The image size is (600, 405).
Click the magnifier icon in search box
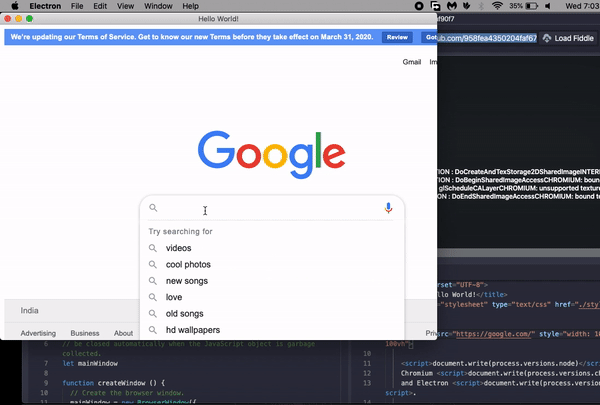153,207
